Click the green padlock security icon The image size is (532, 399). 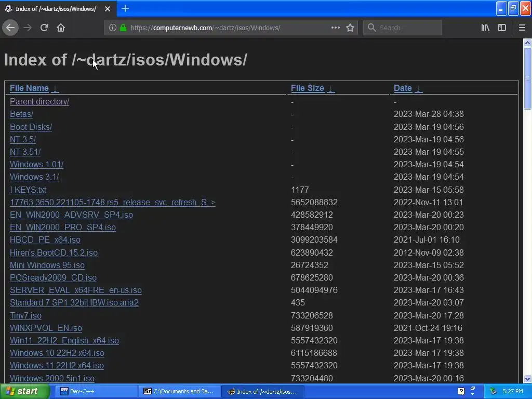(x=123, y=28)
